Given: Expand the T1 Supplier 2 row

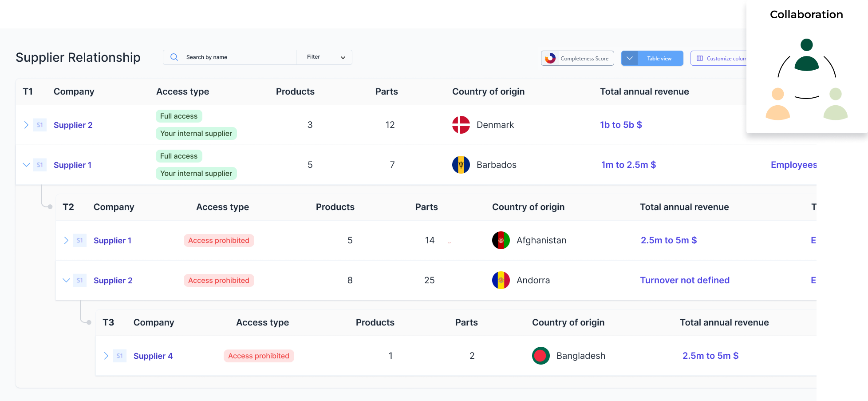Looking at the screenshot, I should [26, 125].
